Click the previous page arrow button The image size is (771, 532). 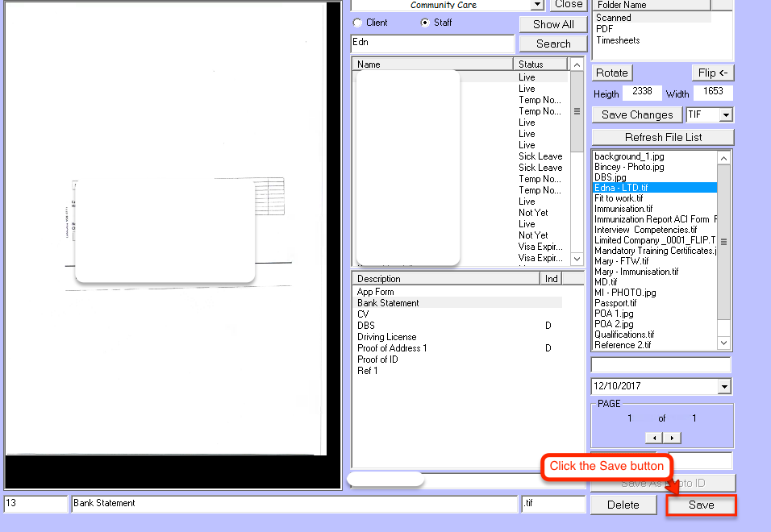click(x=654, y=438)
